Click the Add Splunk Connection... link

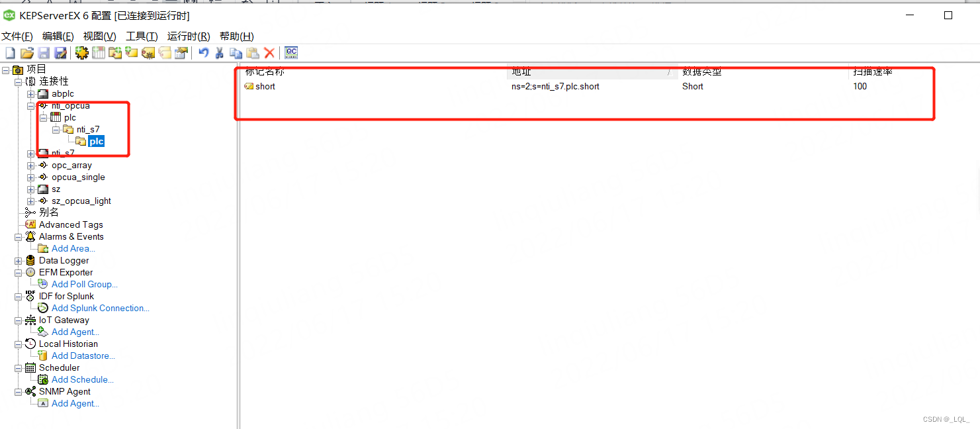coord(101,308)
